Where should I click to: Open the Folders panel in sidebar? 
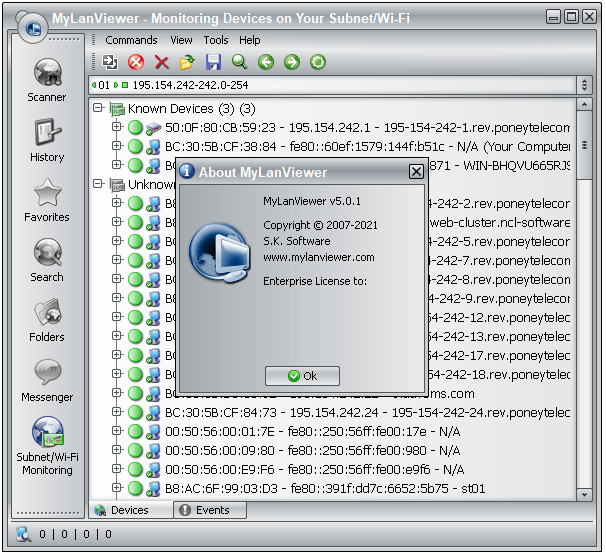pyautogui.click(x=47, y=320)
